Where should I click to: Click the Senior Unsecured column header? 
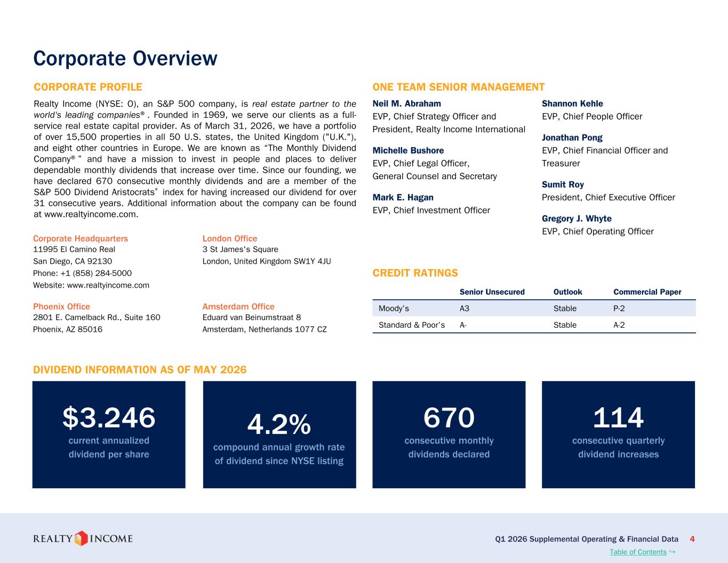(x=492, y=292)
